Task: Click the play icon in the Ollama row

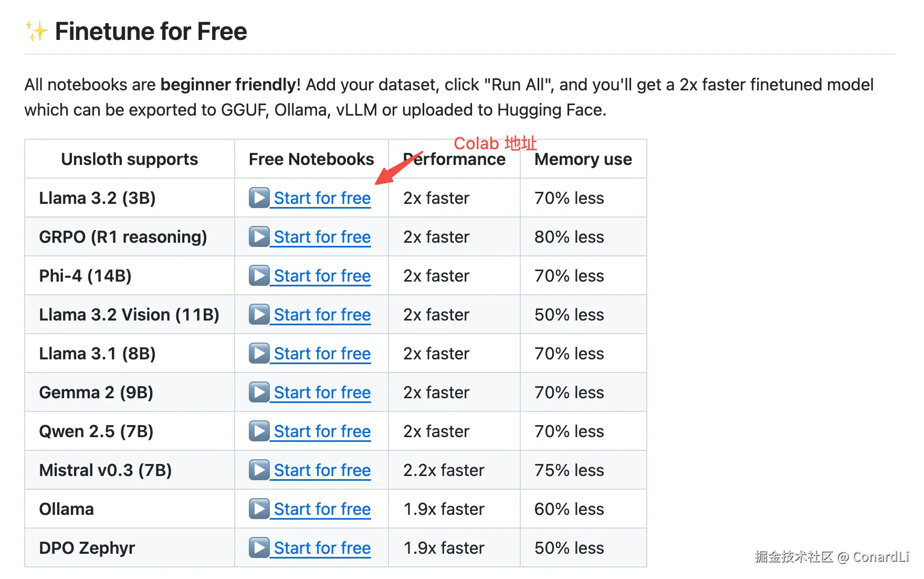Action: 259,509
